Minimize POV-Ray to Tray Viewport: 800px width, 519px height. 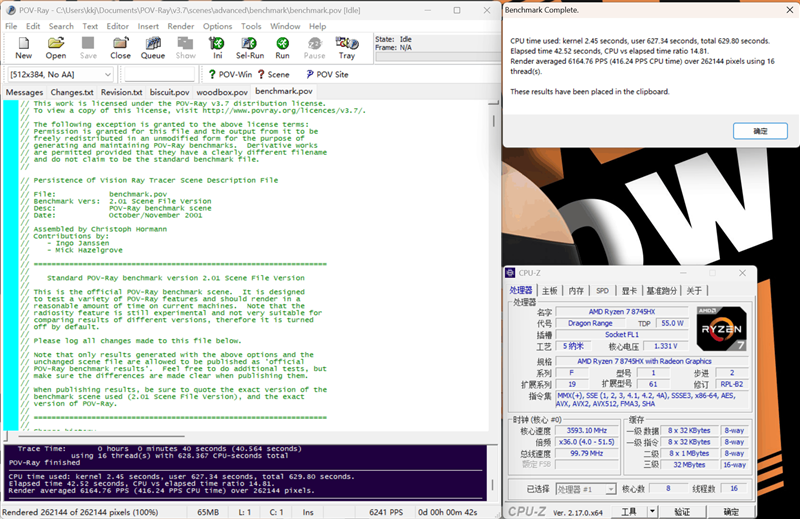346,47
